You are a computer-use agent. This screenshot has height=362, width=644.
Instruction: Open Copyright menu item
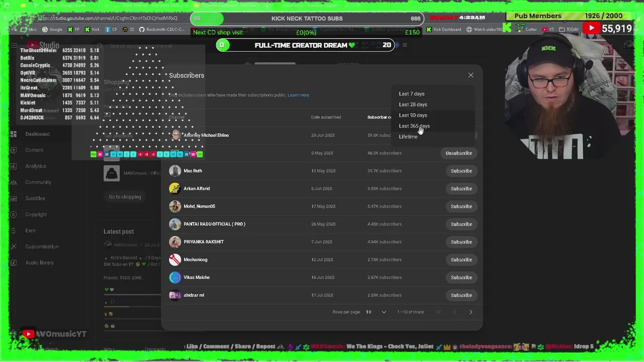click(36, 215)
